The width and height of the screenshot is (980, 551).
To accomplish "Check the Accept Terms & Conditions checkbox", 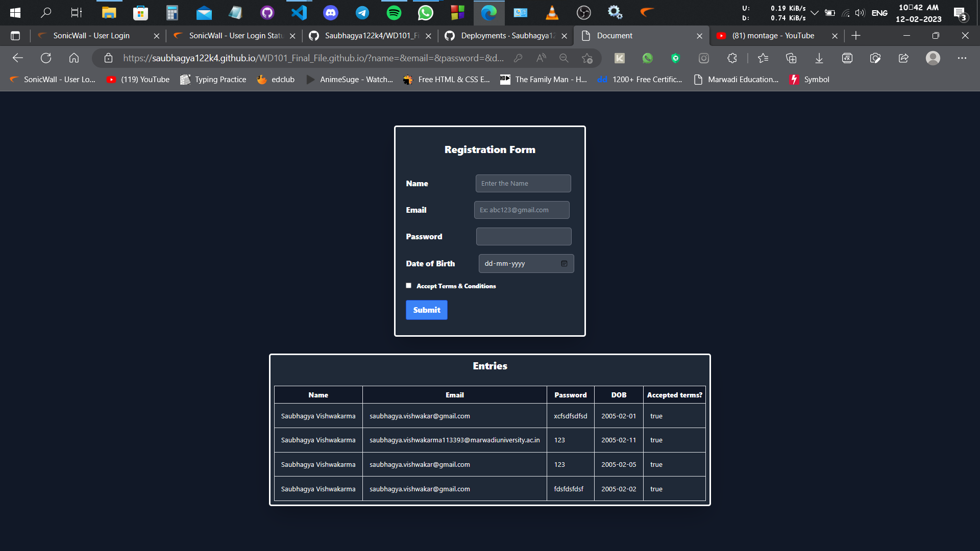I will [x=408, y=286].
